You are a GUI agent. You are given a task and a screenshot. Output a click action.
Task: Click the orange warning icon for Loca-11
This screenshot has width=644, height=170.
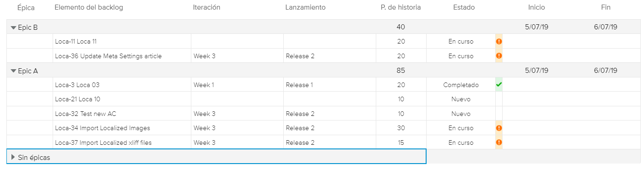point(499,41)
